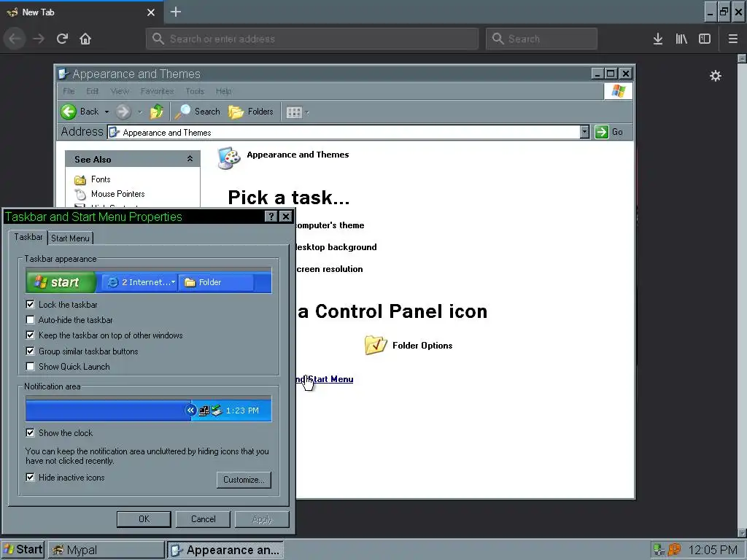This screenshot has height=560, width=747.
Task: Click the Windows Start button
Action: coord(23,550)
